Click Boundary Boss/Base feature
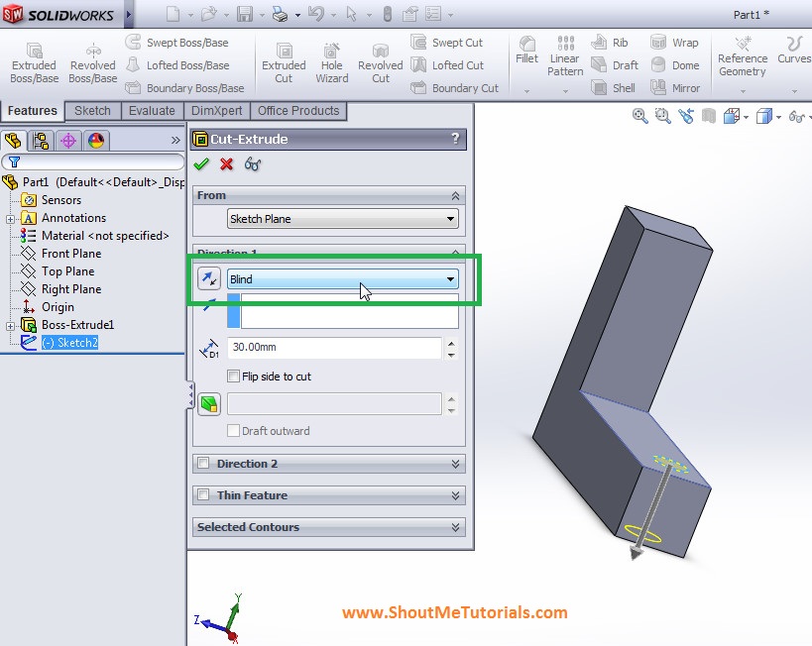Image resolution: width=812 pixels, height=646 pixels. (x=184, y=88)
